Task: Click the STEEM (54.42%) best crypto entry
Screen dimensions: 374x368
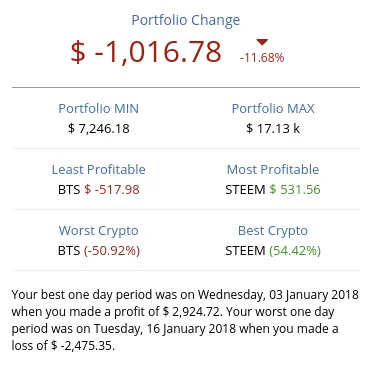Action: click(273, 251)
